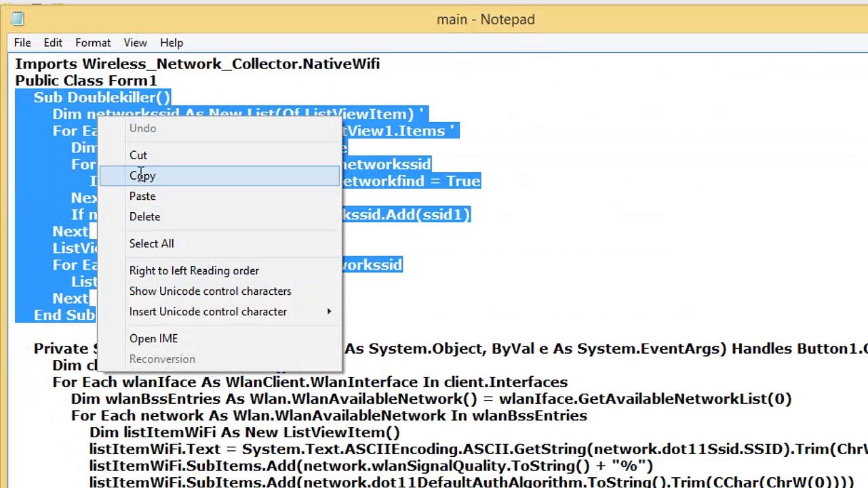Click the 'End Sub' line
Viewport: 868px width, 488px height.
[64, 315]
